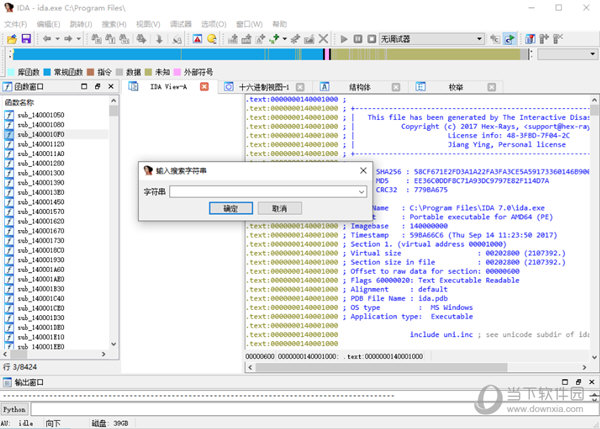Screen dimensions: 600x429
Task: Close the functions window panel
Action: tap(111, 86)
